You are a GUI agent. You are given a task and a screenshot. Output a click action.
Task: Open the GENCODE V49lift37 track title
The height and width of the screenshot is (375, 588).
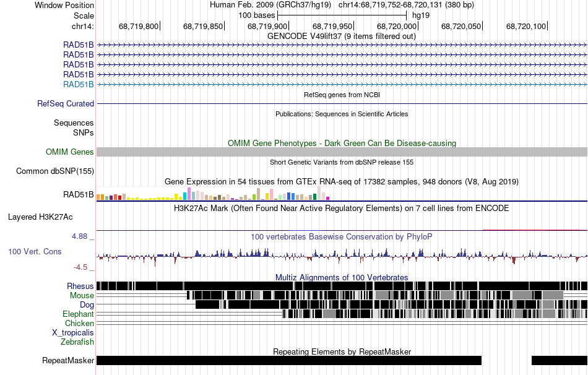tap(341, 37)
